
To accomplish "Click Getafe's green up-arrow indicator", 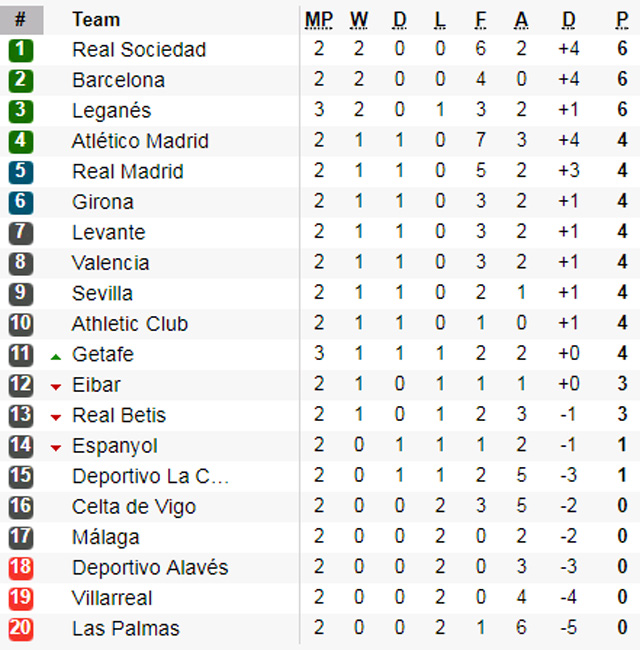I will [56, 357].
